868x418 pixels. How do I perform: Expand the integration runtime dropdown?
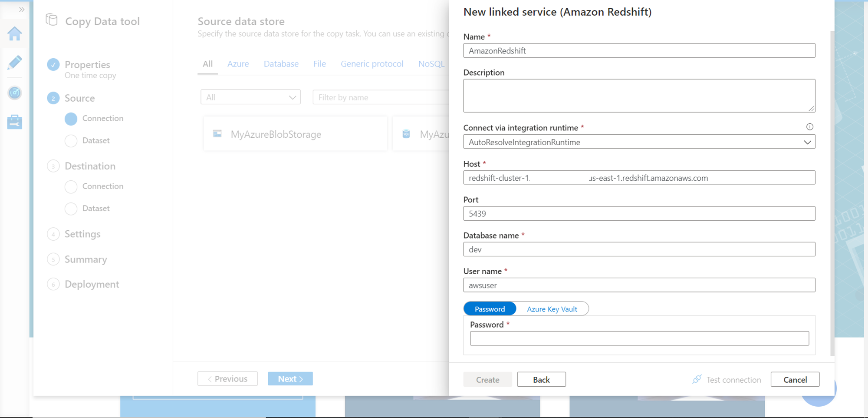pyautogui.click(x=807, y=142)
